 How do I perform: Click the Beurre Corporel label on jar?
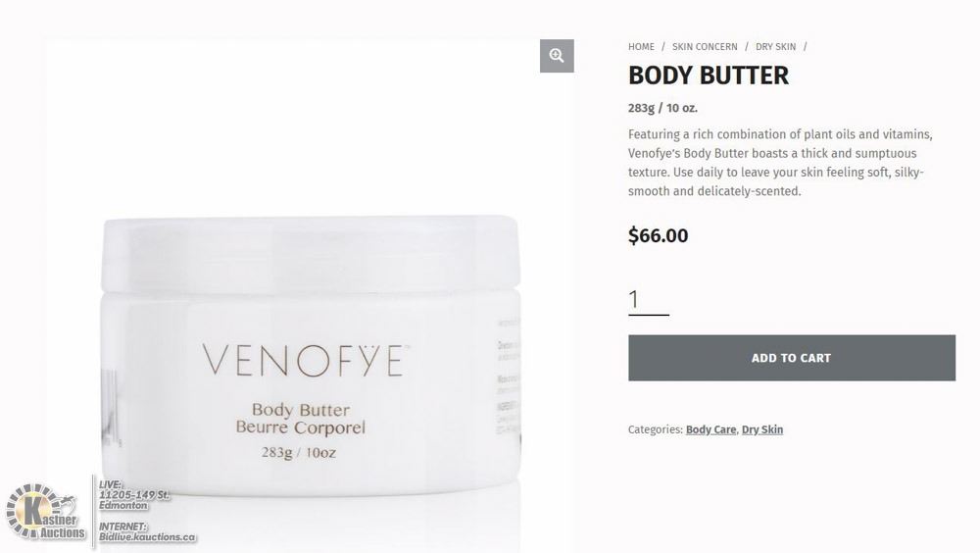coord(300,427)
